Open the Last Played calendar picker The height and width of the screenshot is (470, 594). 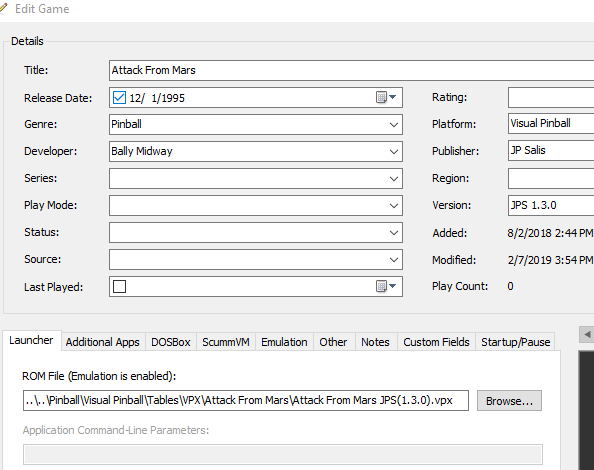(386, 286)
